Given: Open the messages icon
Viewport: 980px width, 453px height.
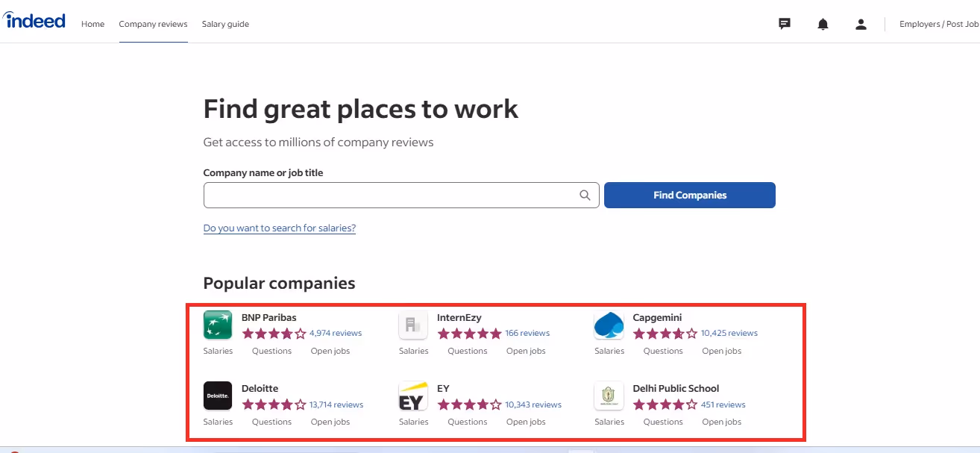Looking at the screenshot, I should [784, 23].
